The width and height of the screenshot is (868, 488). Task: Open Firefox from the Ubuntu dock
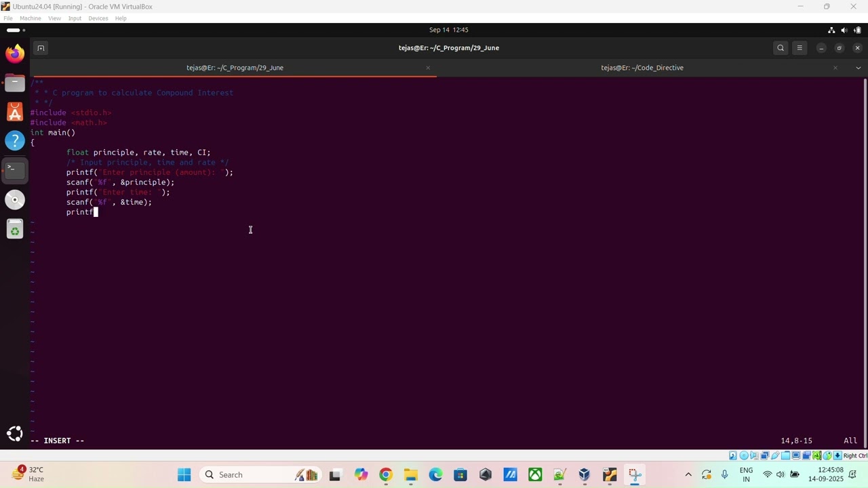pos(15,53)
